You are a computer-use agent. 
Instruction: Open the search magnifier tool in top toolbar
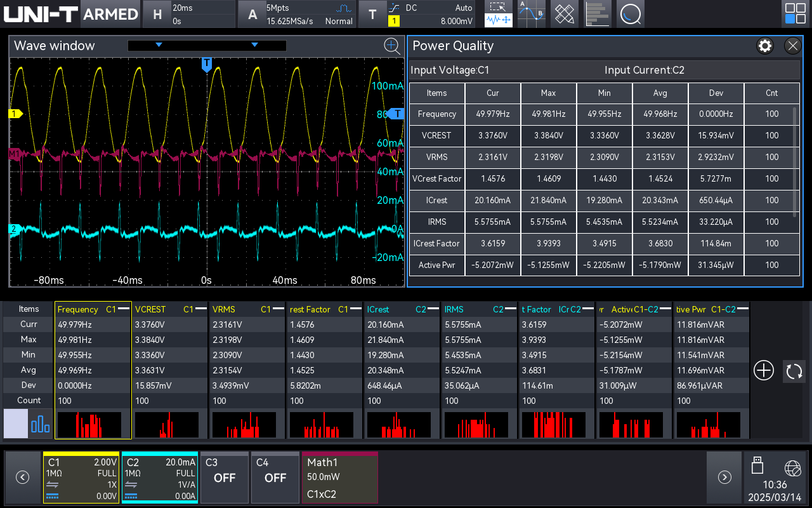(x=630, y=14)
